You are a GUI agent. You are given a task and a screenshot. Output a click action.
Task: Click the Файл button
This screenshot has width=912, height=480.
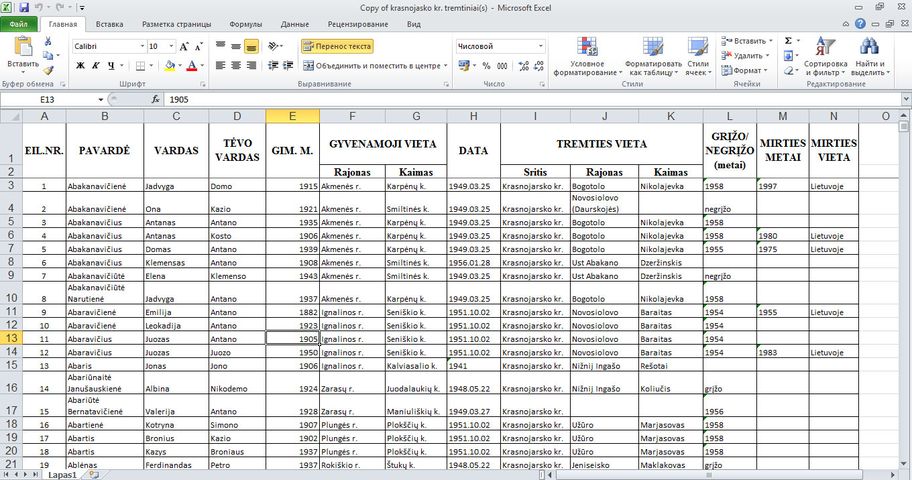pos(19,23)
